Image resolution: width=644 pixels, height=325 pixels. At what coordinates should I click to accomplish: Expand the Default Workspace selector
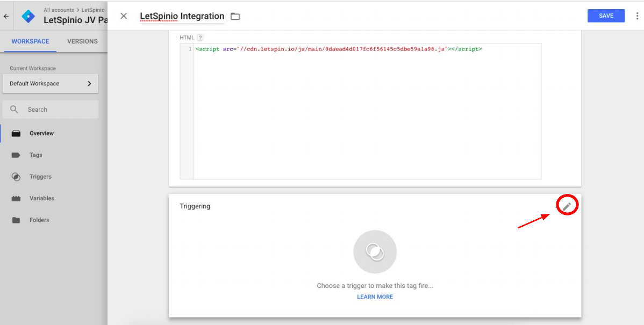(51, 83)
